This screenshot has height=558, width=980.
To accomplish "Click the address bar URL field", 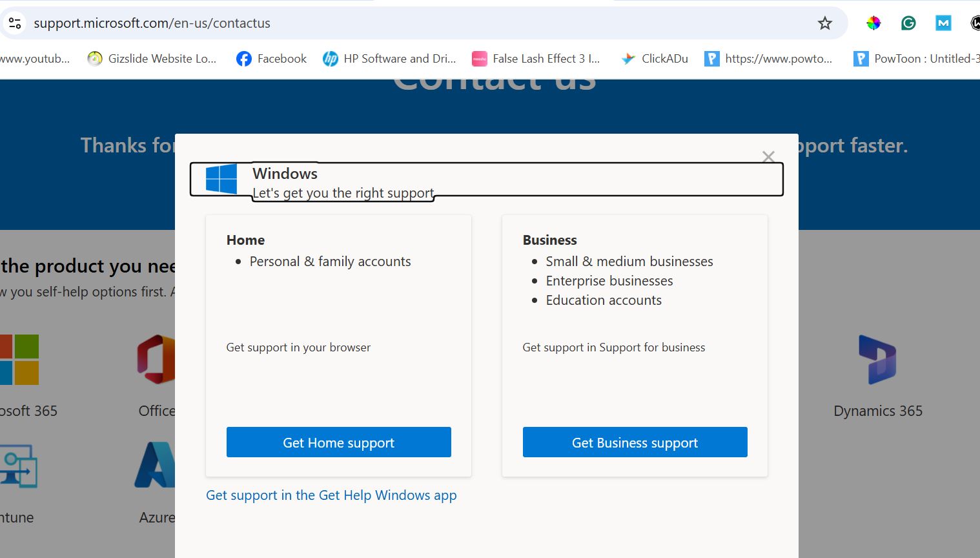I will [x=387, y=23].
